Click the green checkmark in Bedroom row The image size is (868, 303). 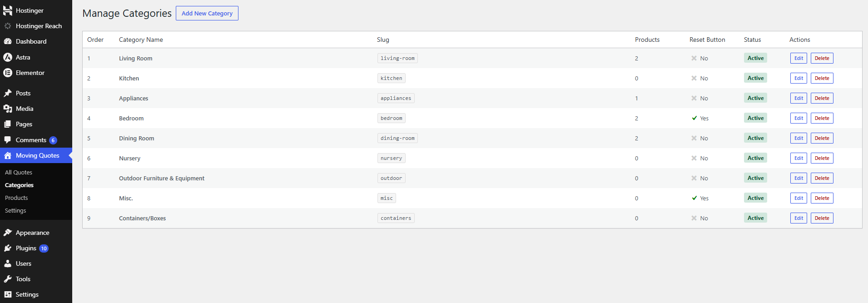pos(694,118)
